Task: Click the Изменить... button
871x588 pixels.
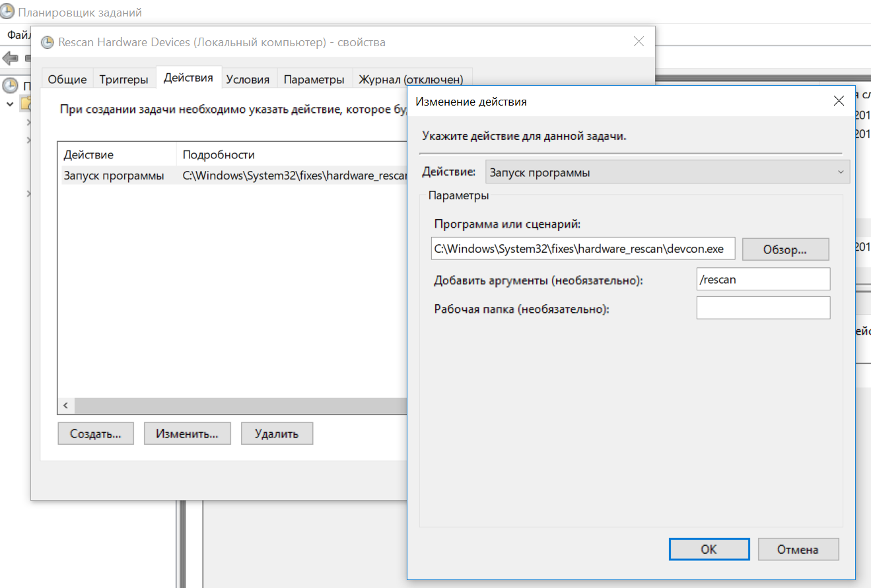Action: (x=187, y=433)
